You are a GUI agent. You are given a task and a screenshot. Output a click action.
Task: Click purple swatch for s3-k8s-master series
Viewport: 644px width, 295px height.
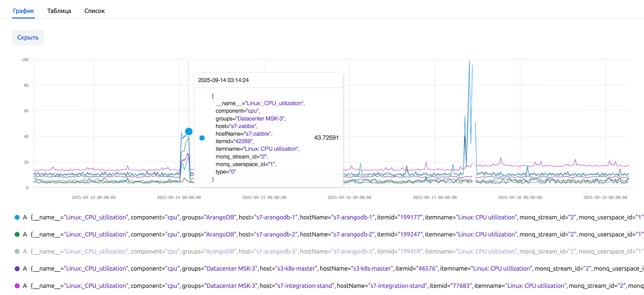pyautogui.click(x=17, y=269)
